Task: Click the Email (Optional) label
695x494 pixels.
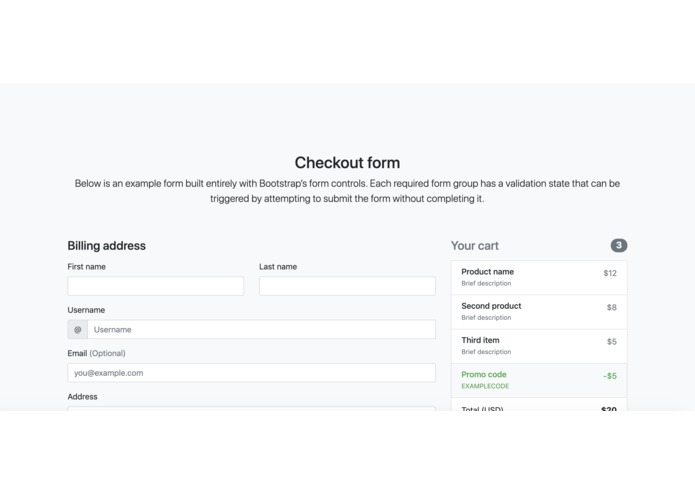Action: 96,354
